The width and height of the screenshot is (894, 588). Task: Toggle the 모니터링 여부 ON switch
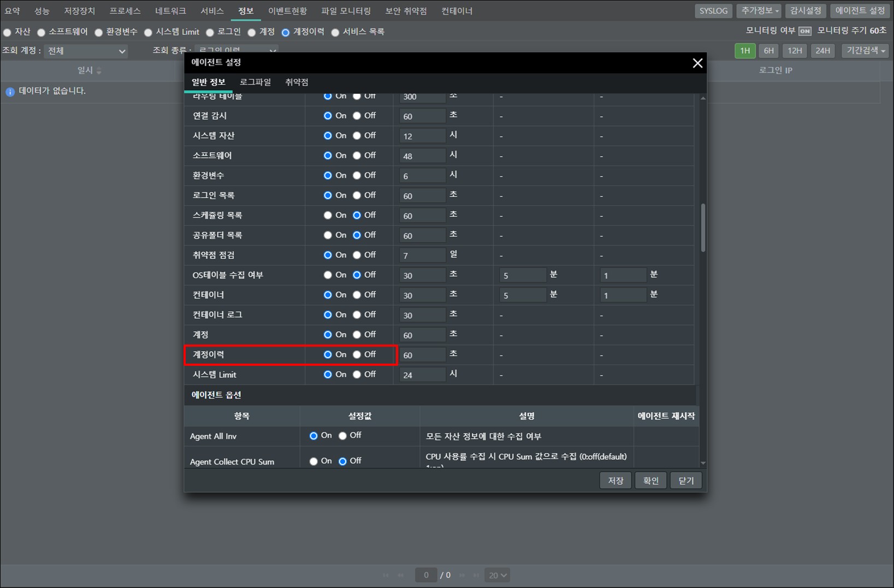tap(804, 31)
